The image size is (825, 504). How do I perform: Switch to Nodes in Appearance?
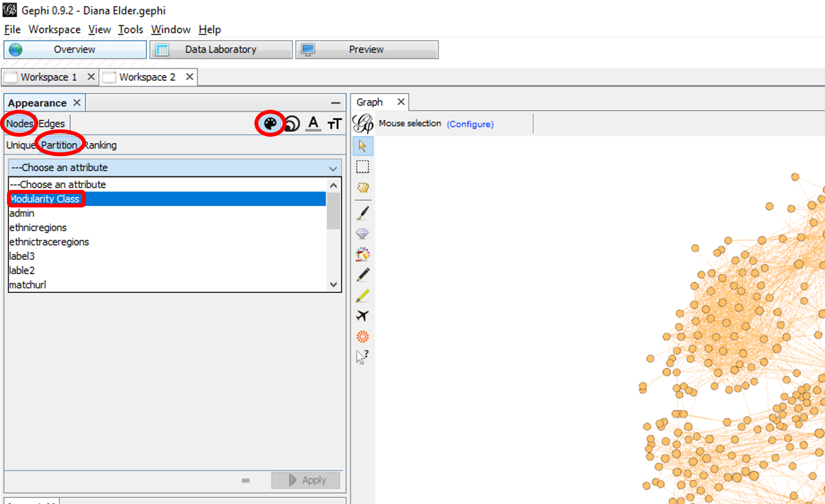tap(20, 123)
